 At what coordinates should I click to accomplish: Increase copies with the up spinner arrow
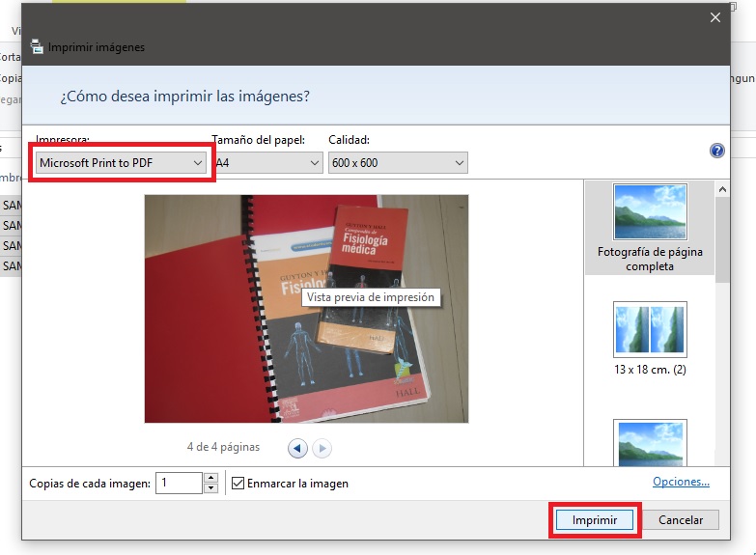tap(210, 478)
